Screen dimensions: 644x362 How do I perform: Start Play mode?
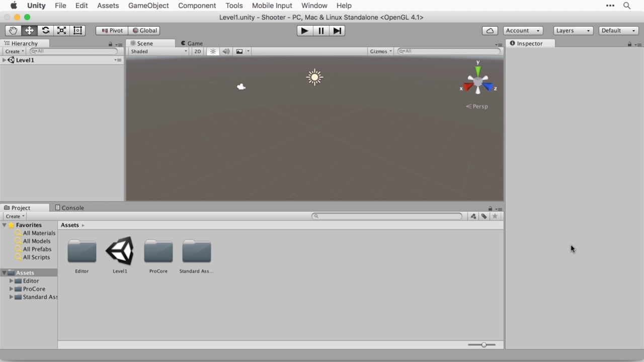(x=304, y=31)
